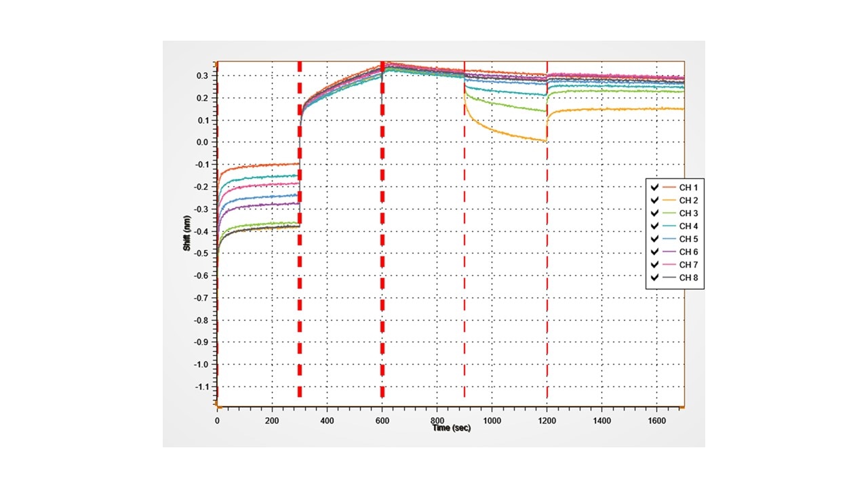Click the "Time (sec)" x-axis title

click(x=451, y=428)
